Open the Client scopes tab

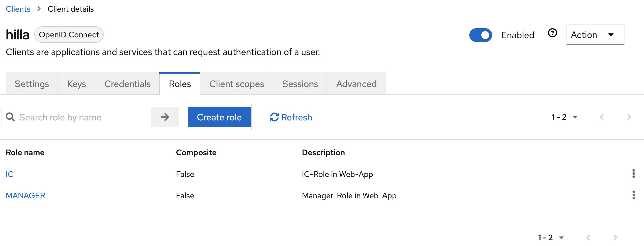[237, 84]
